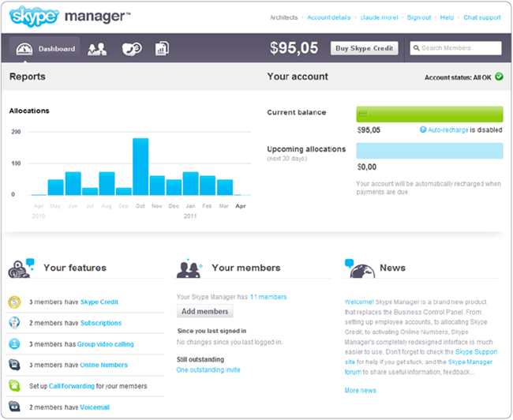Open Group video calling link
Screen dimensions: 513x420
coord(105,344)
